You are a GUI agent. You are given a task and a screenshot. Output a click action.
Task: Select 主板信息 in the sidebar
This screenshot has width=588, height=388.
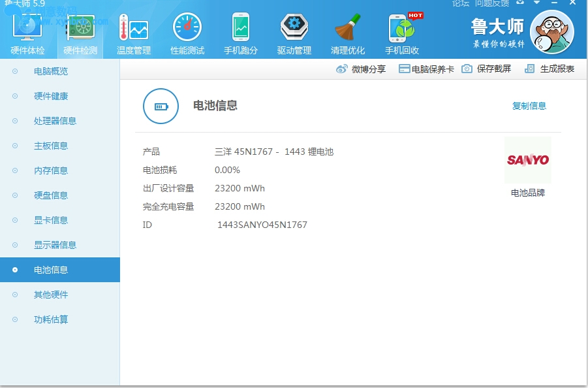pyautogui.click(x=51, y=146)
